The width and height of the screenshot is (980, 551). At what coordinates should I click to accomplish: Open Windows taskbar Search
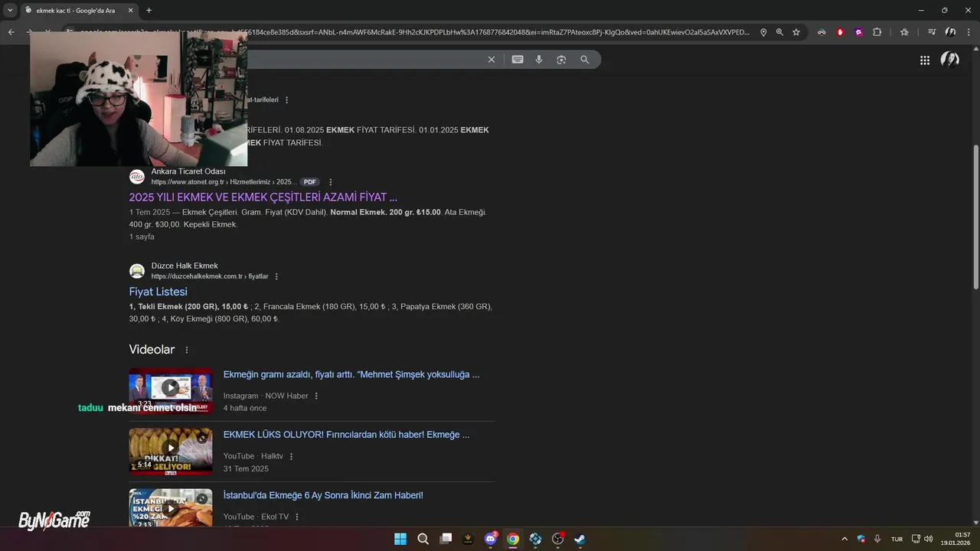pos(423,539)
